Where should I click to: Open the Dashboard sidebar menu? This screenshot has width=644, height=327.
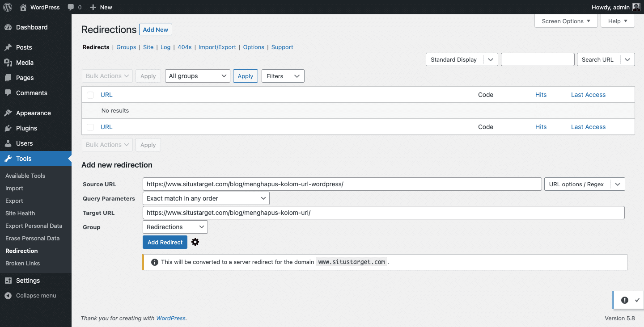click(x=36, y=27)
